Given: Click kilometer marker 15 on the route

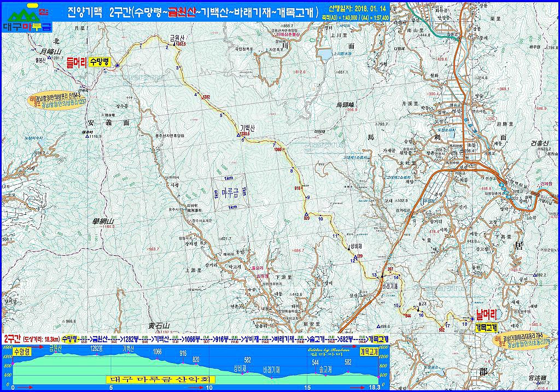Looking at the screenshot, I should (396, 306).
